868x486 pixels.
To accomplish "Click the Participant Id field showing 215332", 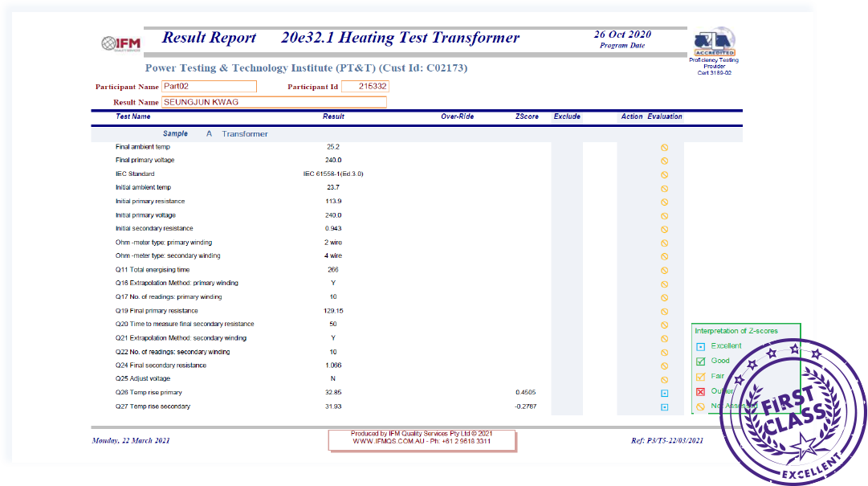I will click(365, 86).
